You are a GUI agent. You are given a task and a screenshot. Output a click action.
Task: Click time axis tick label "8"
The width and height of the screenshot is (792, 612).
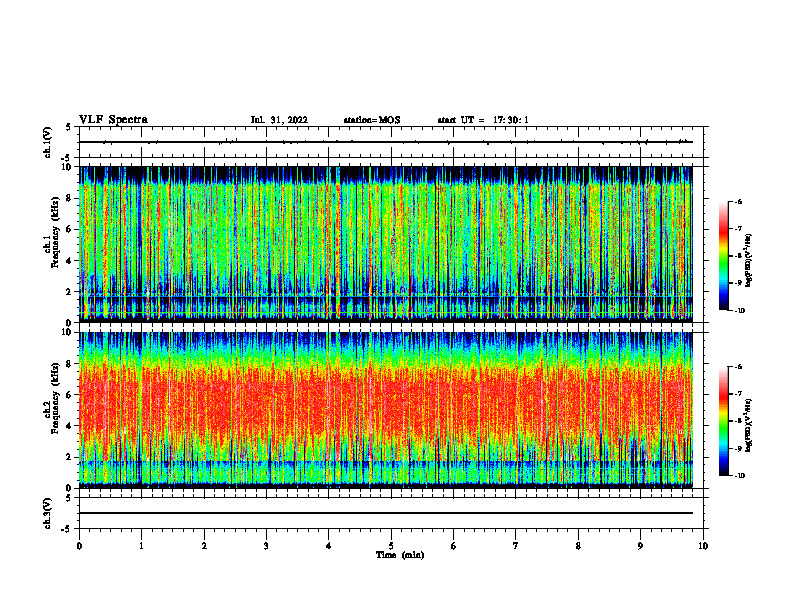click(578, 546)
